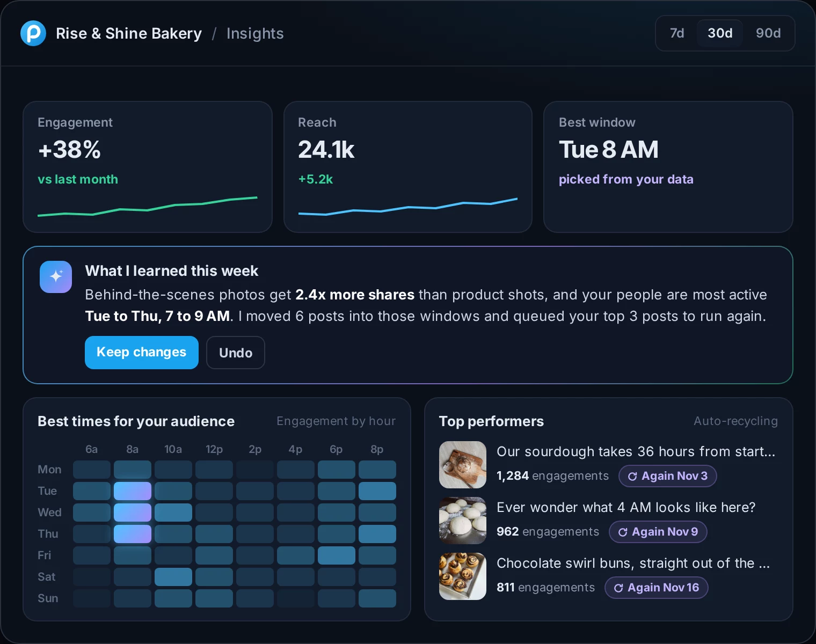
Task: Open the dough balls post thumbnail
Action: [x=463, y=521]
